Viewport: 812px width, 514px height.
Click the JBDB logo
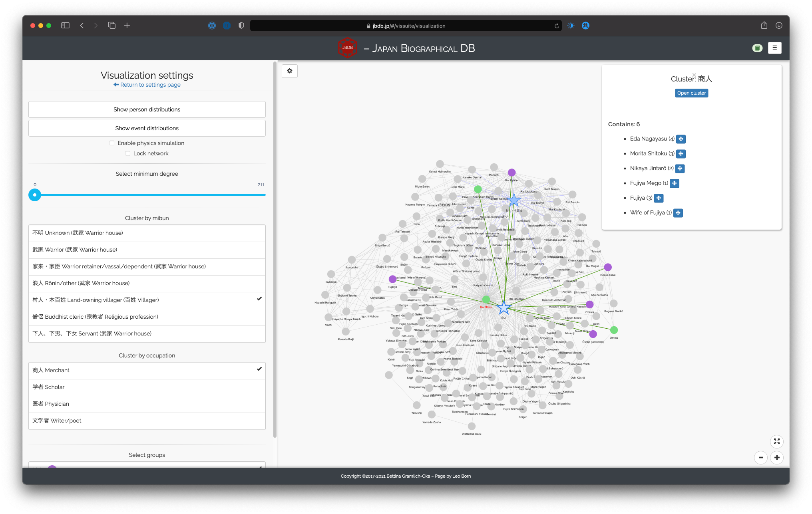(x=347, y=48)
